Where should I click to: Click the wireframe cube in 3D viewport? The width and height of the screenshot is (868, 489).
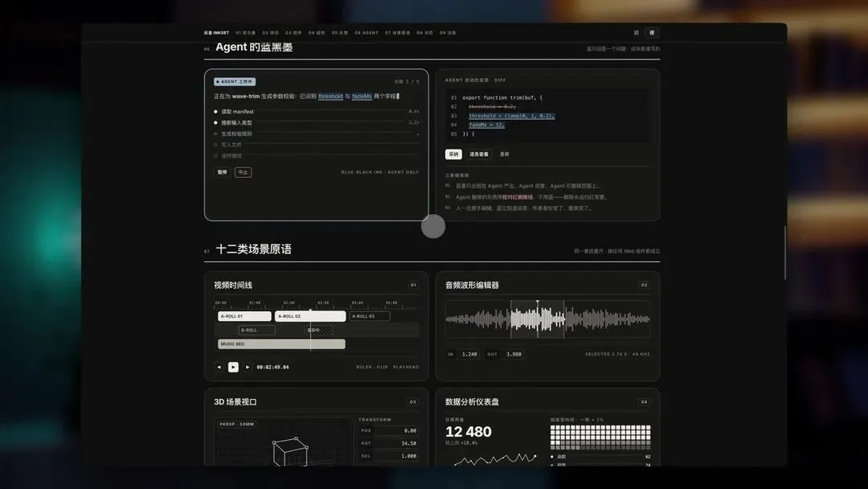(x=290, y=451)
